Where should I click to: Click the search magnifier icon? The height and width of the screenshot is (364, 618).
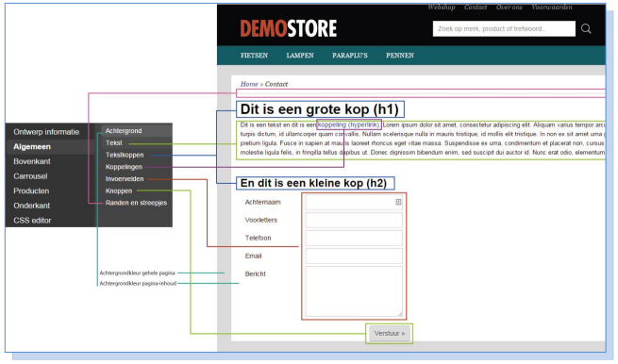586,28
